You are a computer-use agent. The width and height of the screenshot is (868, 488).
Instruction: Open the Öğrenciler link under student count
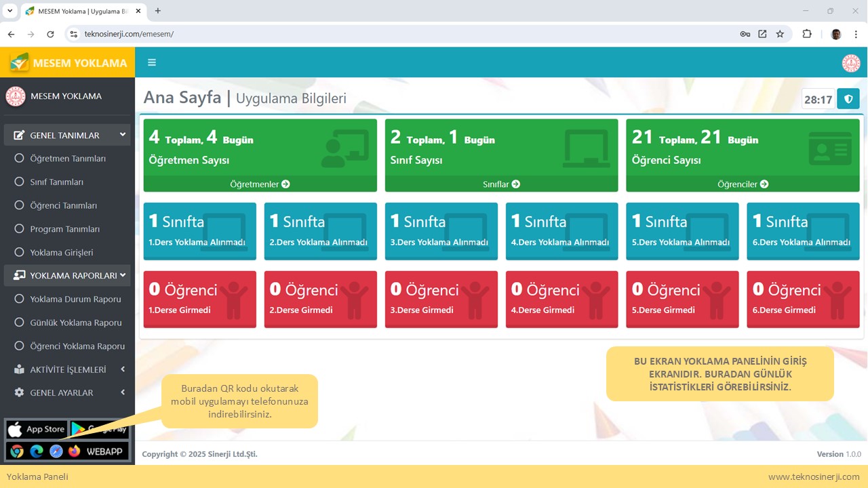click(x=743, y=184)
